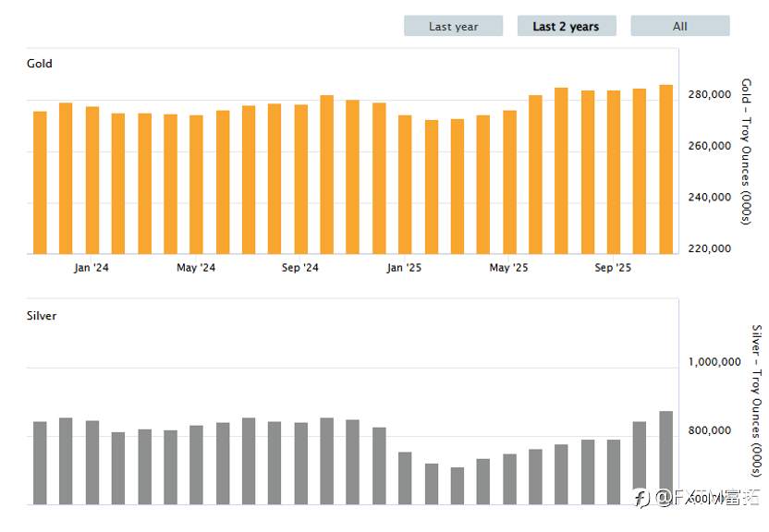Image resolution: width=769 pixels, height=532 pixels.
Task: Click the 800,000 silver axis value
Action: tap(710, 430)
